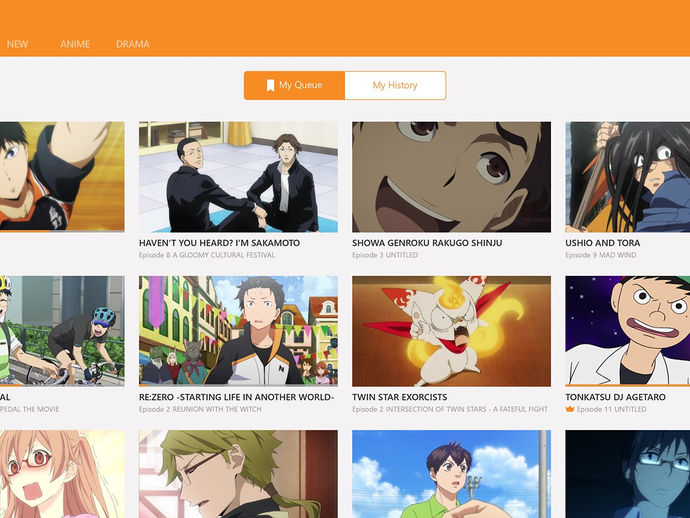Switch to the DRAMA tab
The width and height of the screenshot is (690, 518).
(x=132, y=44)
